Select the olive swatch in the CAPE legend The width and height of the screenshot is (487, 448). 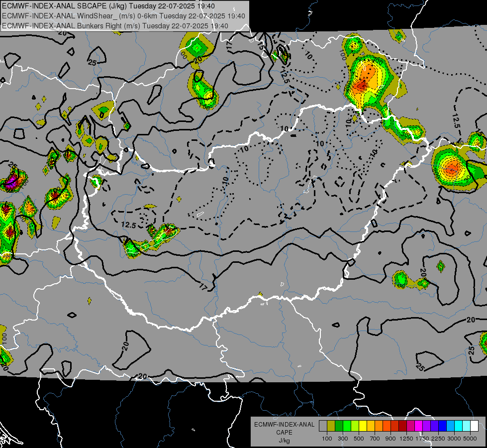click(x=331, y=426)
